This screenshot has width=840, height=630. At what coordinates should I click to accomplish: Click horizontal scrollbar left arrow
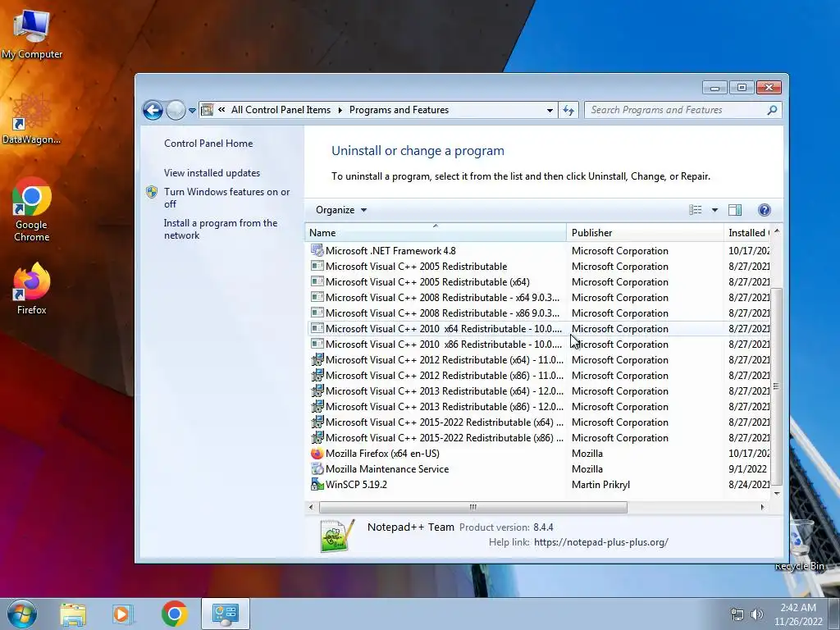coord(311,507)
